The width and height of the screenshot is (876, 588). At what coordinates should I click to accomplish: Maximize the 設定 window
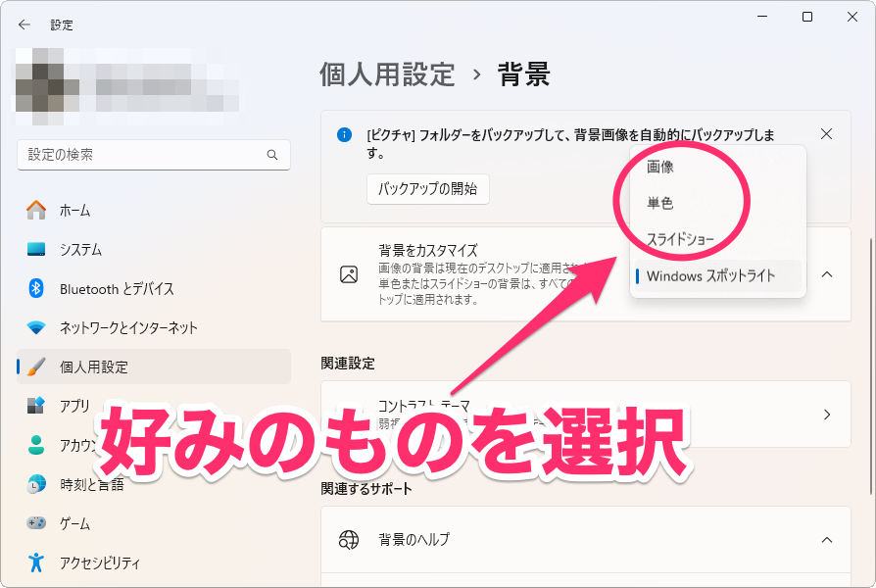[x=807, y=17]
